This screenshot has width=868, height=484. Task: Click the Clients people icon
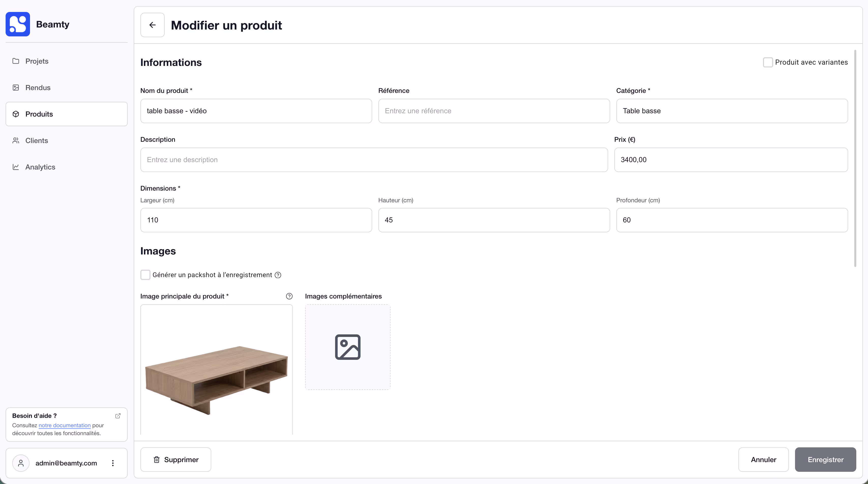pos(16,141)
